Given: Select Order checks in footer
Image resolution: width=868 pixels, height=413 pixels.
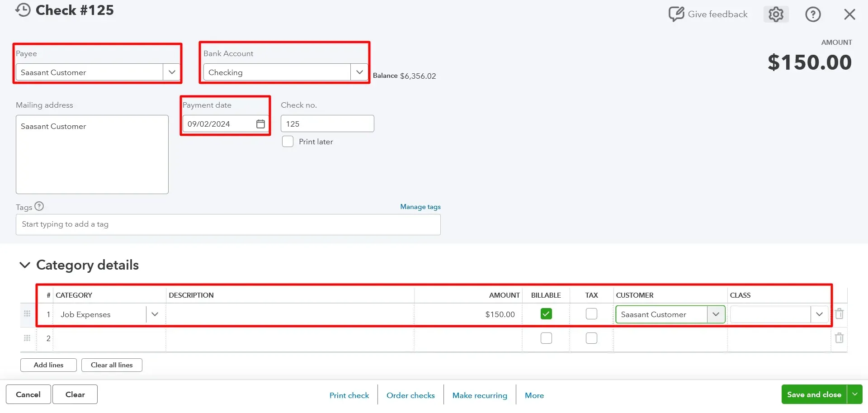Looking at the screenshot, I should (410, 395).
